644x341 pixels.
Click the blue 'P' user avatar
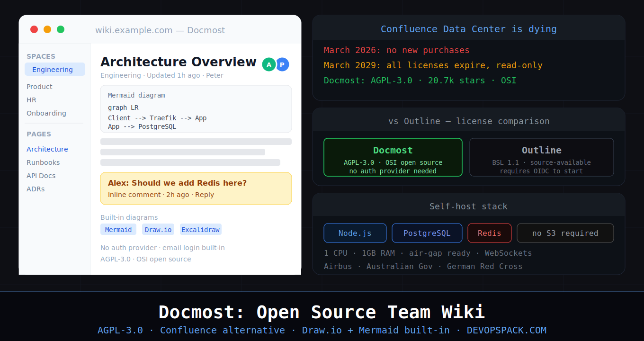(282, 64)
